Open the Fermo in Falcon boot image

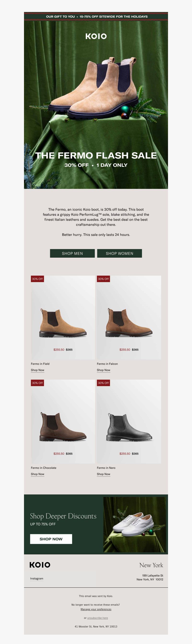(129, 318)
